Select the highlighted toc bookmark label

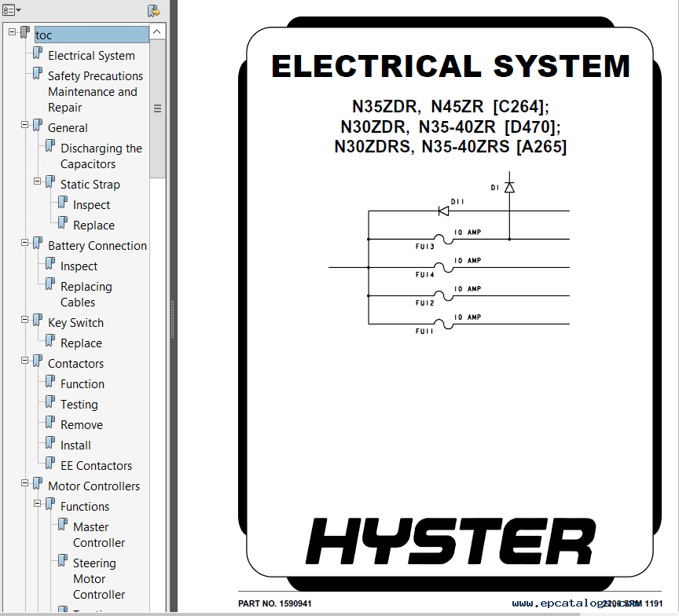(91, 35)
